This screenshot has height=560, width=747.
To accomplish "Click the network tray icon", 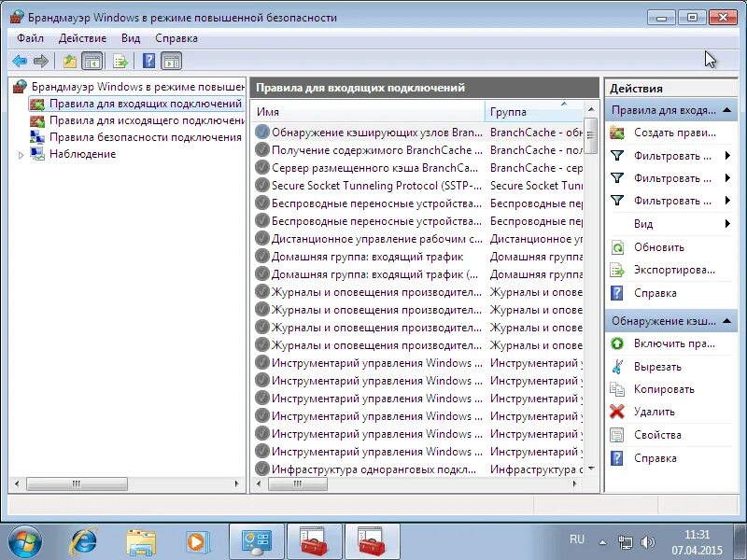I will point(625,542).
